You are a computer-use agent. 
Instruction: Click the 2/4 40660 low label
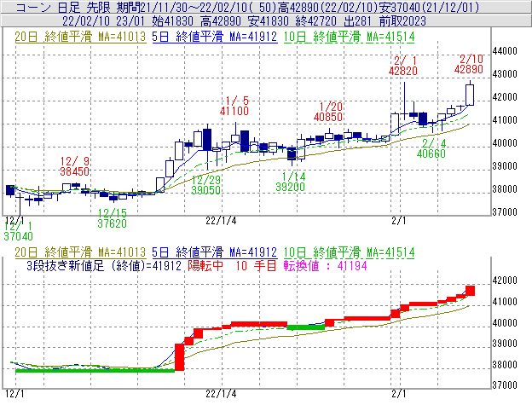pyautogui.click(x=431, y=148)
